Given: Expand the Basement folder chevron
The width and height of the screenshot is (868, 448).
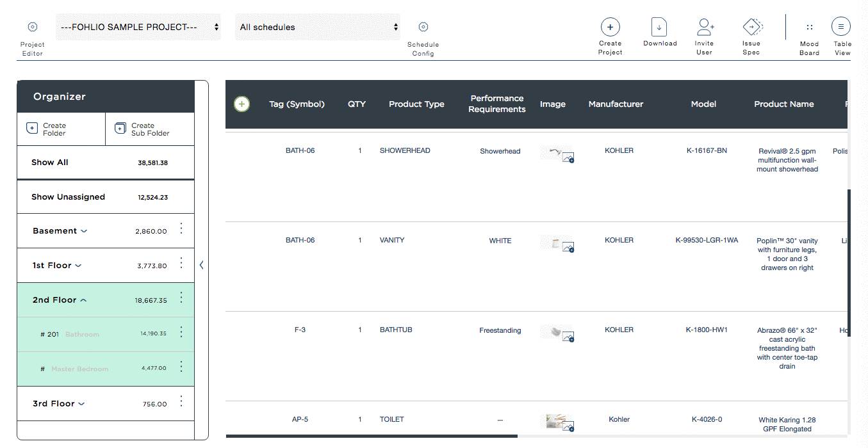Looking at the screenshot, I should [x=84, y=231].
